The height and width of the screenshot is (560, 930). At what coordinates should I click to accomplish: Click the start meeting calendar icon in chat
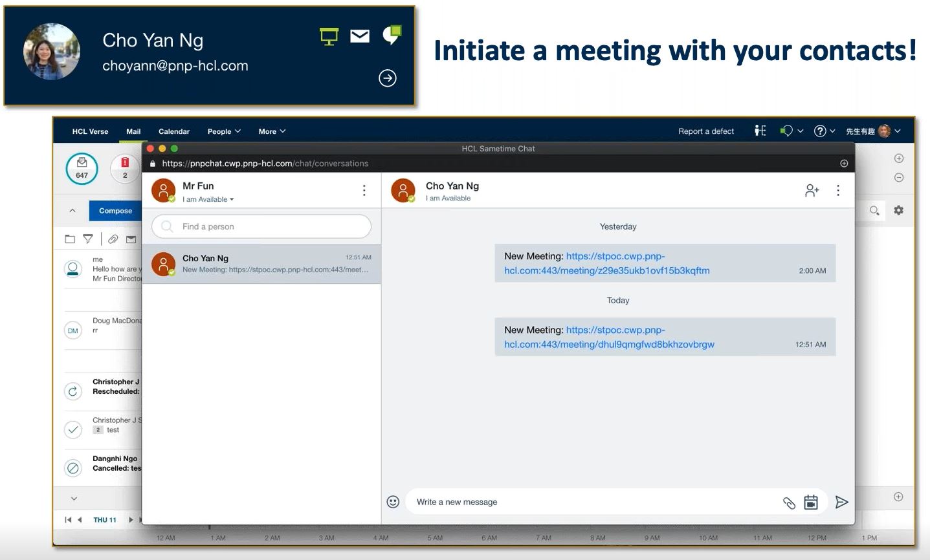(x=811, y=502)
